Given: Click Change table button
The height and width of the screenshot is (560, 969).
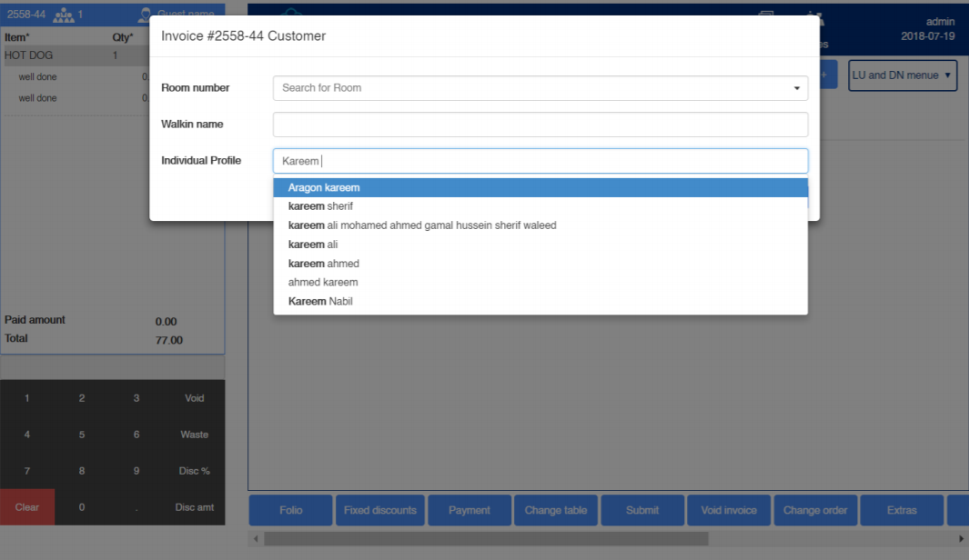Looking at the screenshot, I should coord(556,510).
